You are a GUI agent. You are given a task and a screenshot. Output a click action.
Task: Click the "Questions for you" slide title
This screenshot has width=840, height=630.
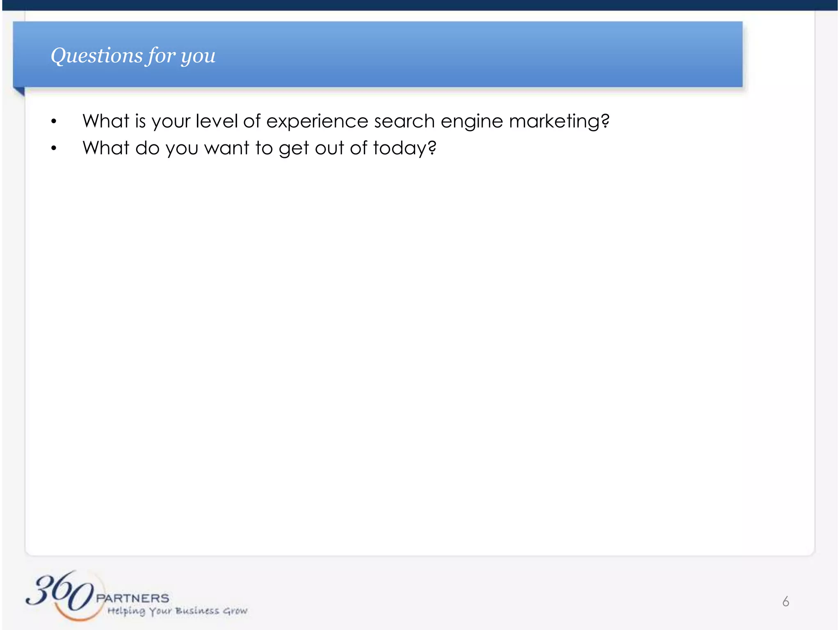tap(133, 55)
